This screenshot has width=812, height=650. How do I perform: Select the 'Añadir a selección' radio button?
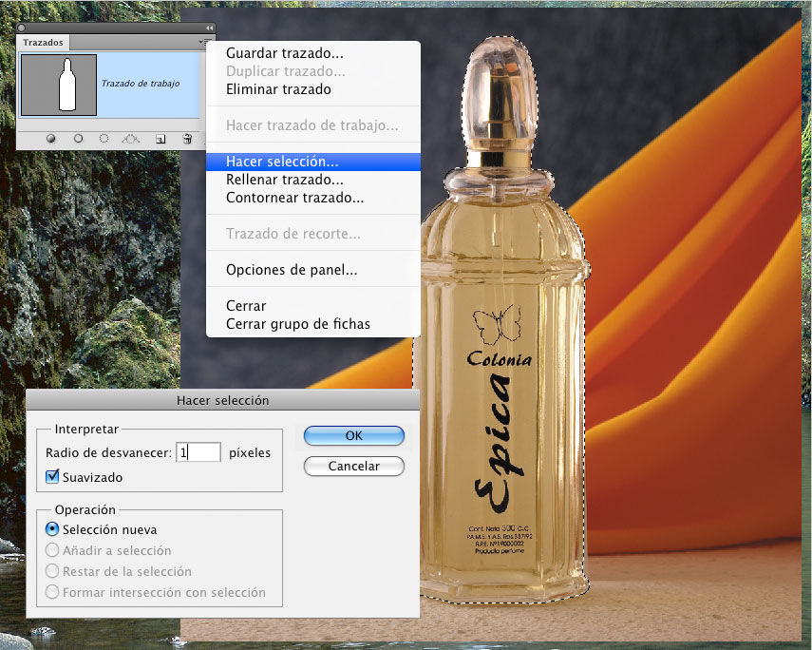point(52,550)
